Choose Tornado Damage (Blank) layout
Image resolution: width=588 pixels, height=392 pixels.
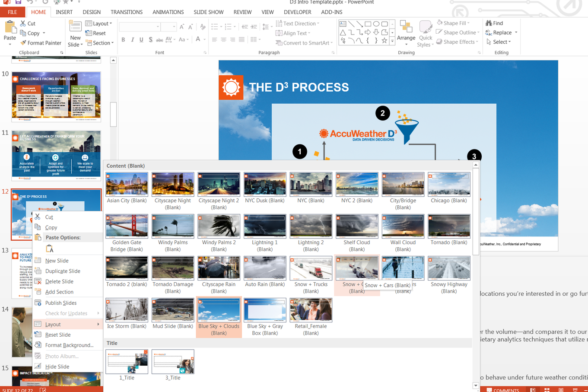pyautogui.click(x=172, y=275)
